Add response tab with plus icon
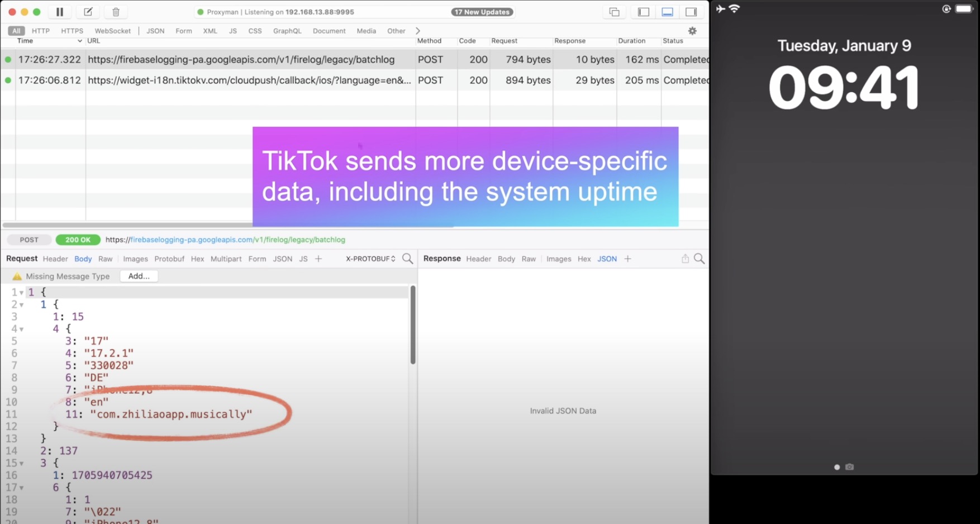 [x=627, y=259]
